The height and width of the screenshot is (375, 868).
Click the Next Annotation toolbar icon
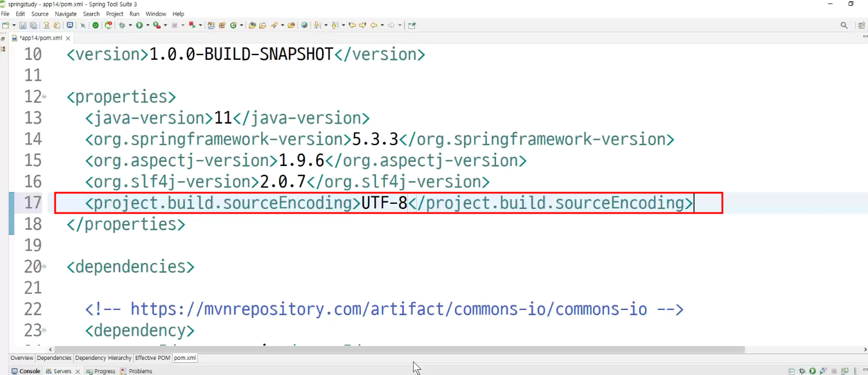(x=317, y=26)
